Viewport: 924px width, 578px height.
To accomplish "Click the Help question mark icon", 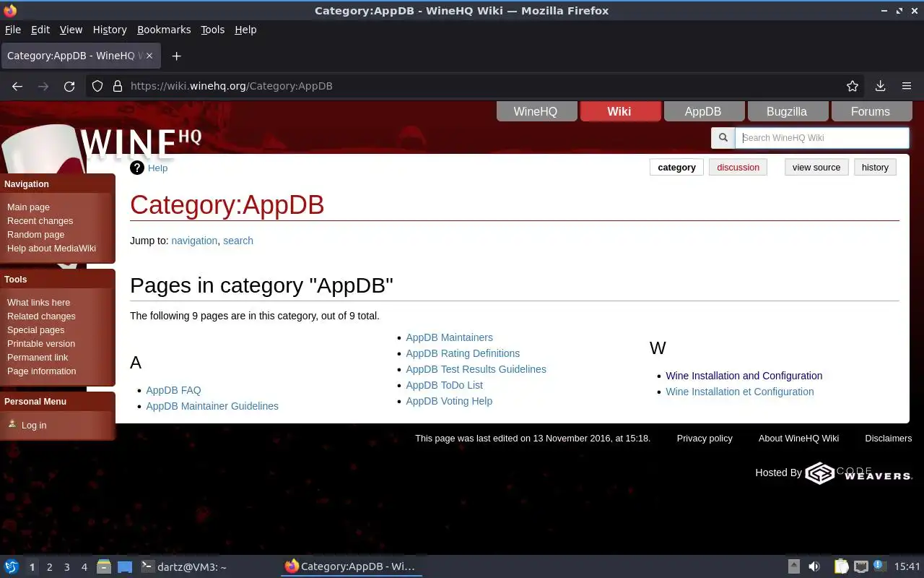I will [137, 168].
